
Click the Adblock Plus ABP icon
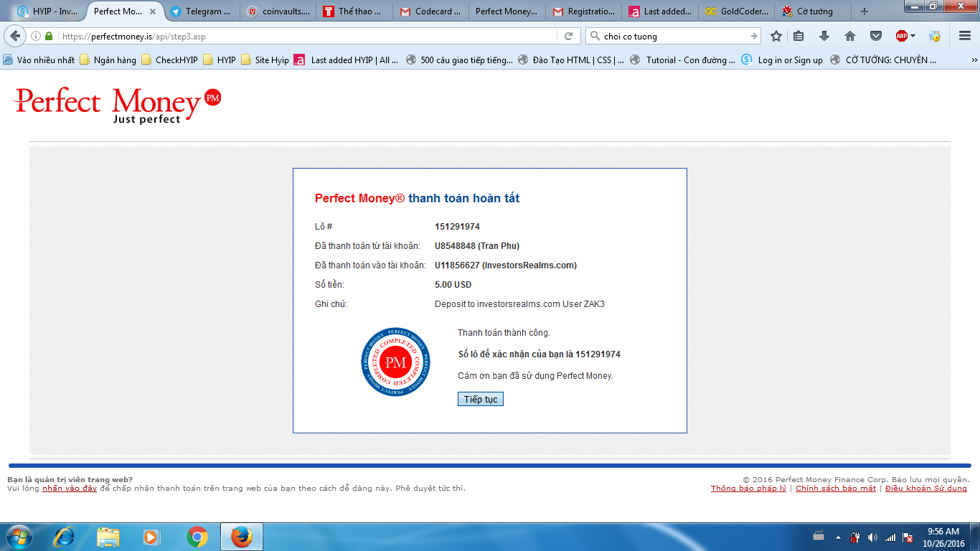coord(902,36)
